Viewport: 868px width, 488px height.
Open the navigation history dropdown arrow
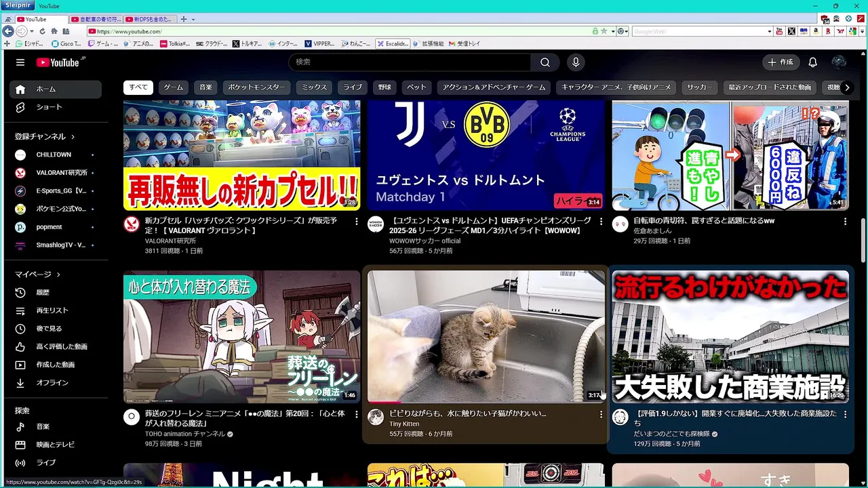pyautogui.click(x=32, y=31)
